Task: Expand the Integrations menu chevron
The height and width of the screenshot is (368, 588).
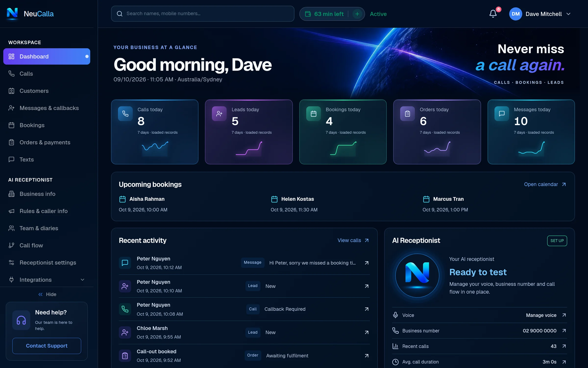Action: point(83,280)
